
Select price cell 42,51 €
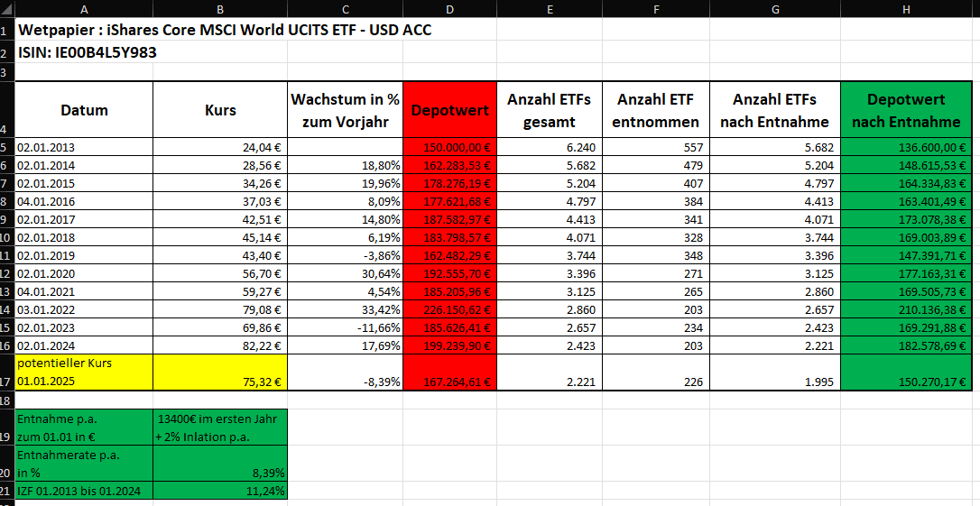(x=220, y=220)
